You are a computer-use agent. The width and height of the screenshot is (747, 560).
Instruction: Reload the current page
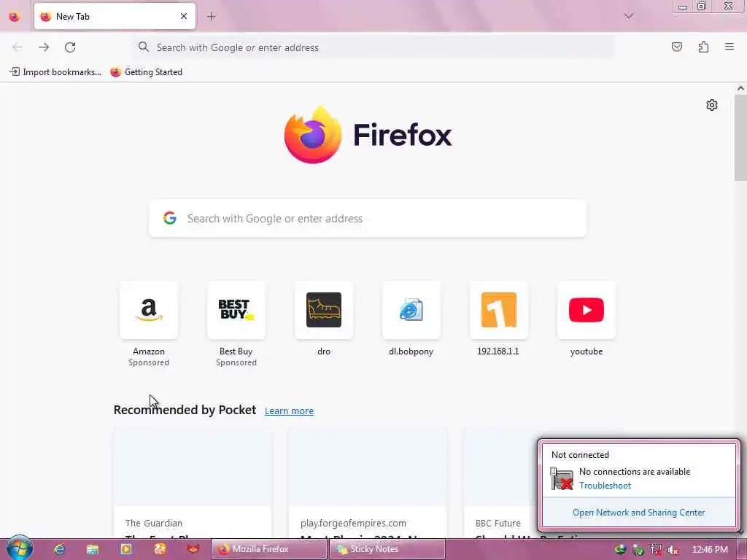point(70,47)
